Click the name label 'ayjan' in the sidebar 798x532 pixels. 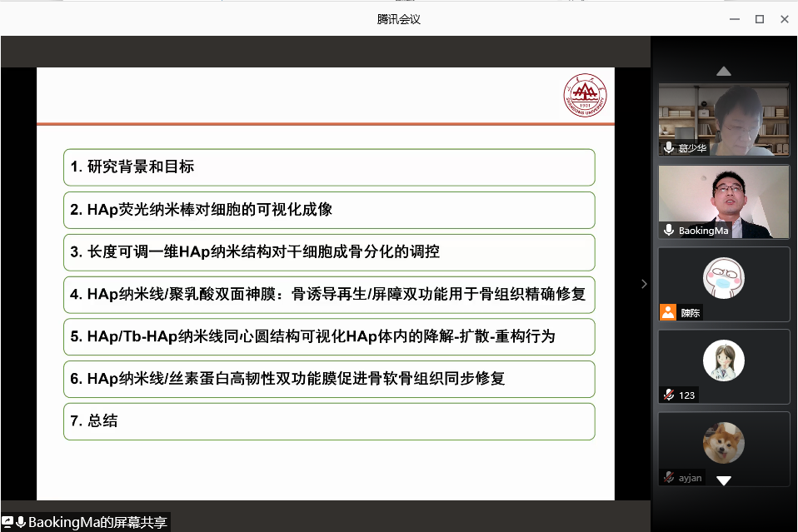[x=690, y=478]
